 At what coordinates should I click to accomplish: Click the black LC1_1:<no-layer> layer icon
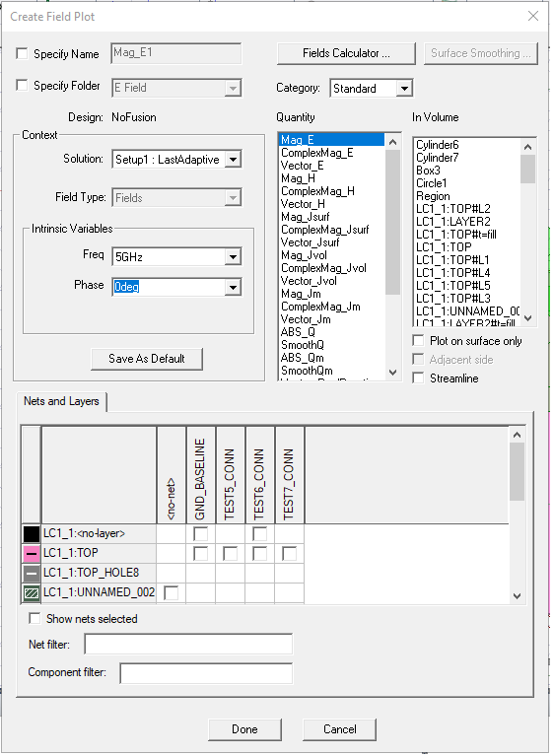click(x=32, y=533)
